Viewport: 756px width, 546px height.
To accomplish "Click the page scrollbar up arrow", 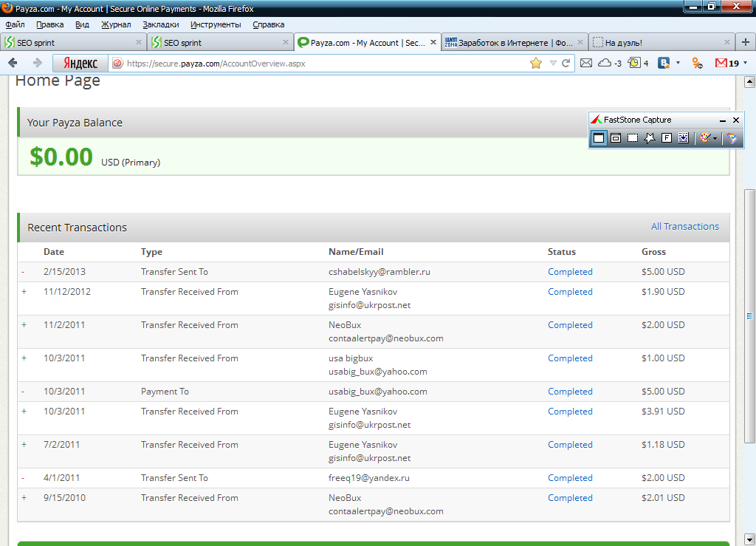I will tap(749, 81).
